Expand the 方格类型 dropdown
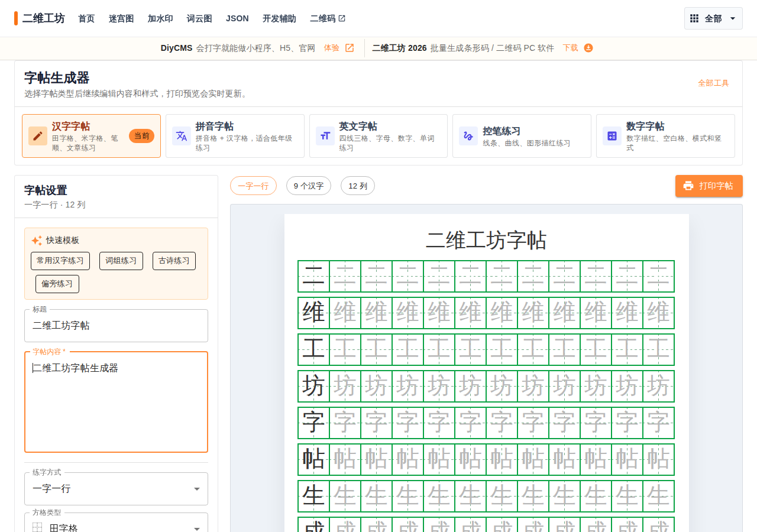 [x=116, y=524]
